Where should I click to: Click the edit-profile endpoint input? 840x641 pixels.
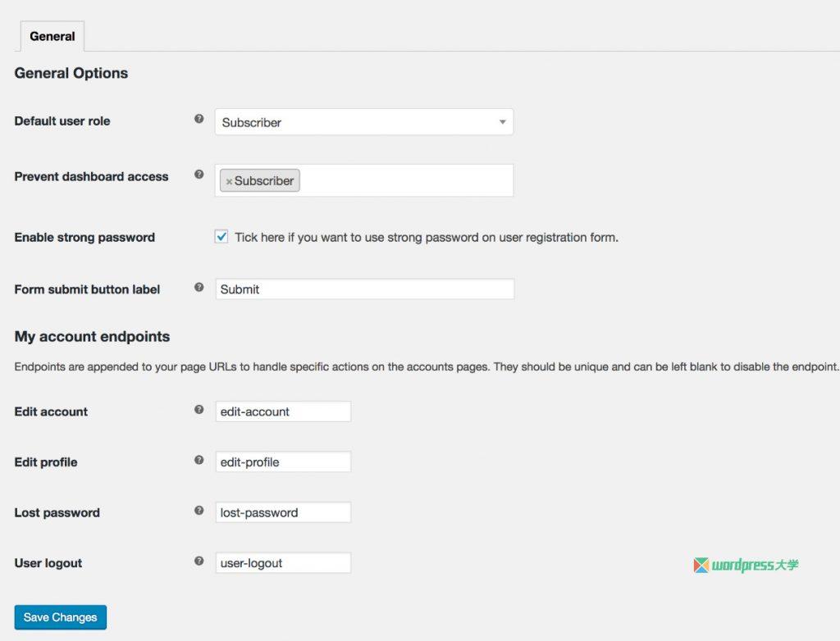coord(282,462)
